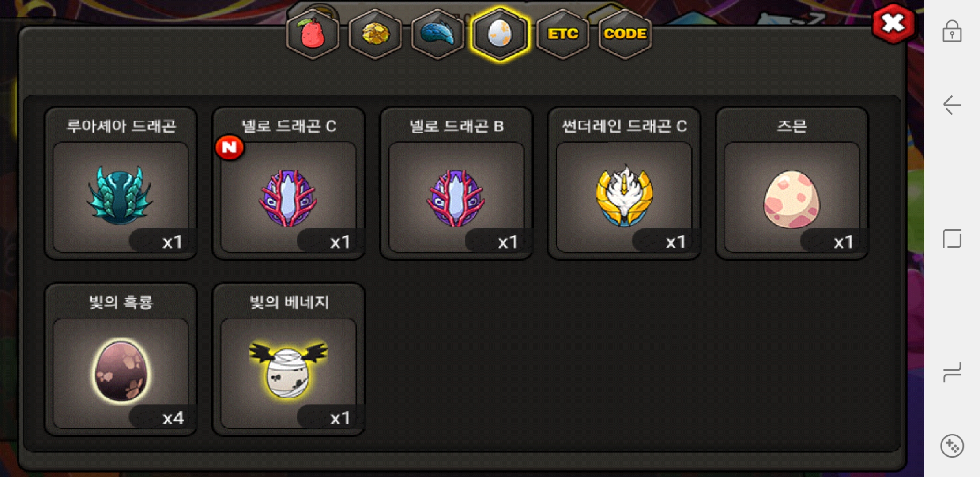Screen dimensions: 980x477
Task: Select the bandaged 빛의 베네지 egg
Action: tap(288, 360)
